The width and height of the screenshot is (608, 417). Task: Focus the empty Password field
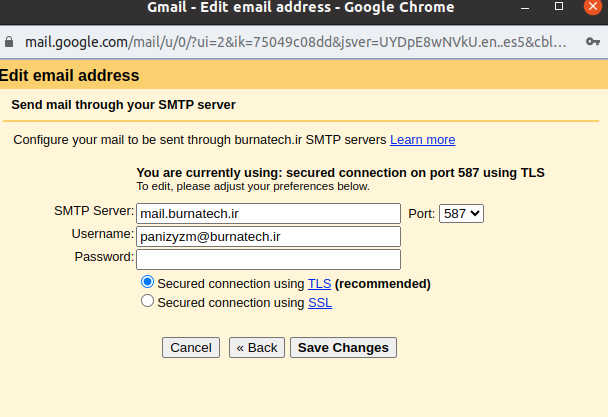coord(268,259)
